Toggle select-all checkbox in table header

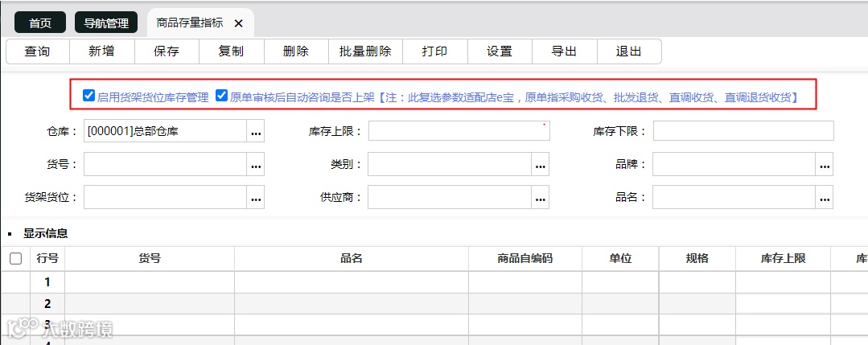point(16,259)
